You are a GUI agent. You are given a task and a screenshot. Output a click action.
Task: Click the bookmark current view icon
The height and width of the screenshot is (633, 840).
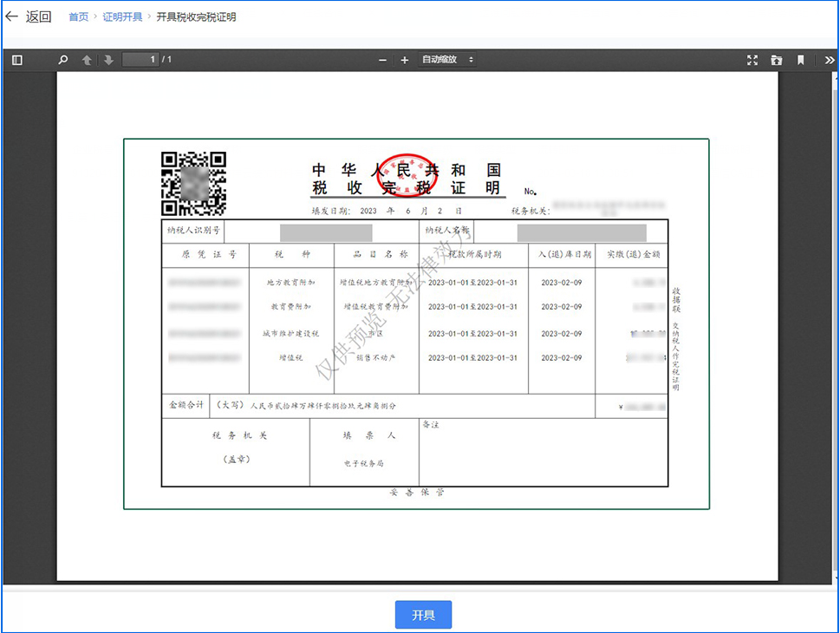click(x=801, y=60)
